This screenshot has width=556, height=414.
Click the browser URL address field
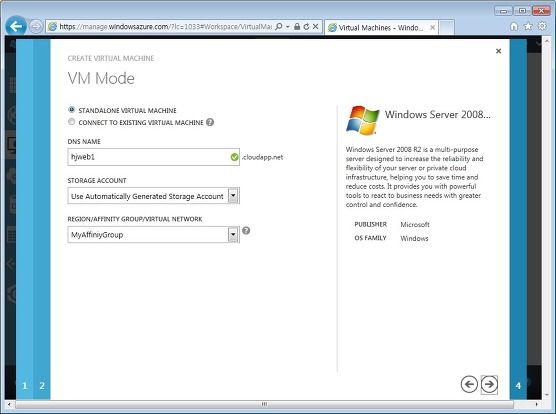[x=165, y=27]
